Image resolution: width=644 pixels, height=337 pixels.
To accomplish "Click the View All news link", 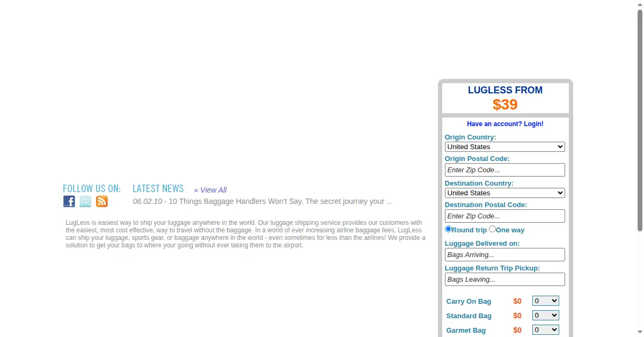I will point(210,190).
